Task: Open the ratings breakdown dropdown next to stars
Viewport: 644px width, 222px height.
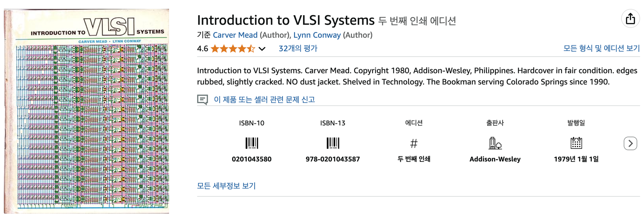Action: tap(261, 49)
